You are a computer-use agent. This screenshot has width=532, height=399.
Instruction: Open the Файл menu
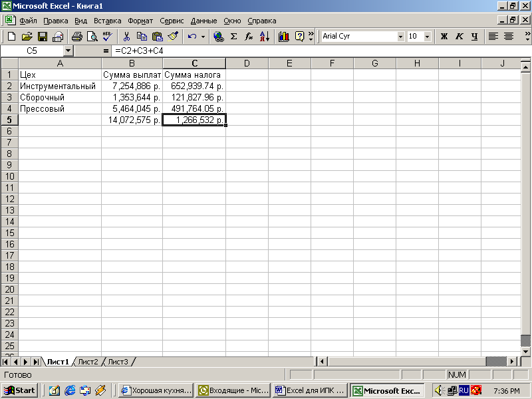click(28, 21)
